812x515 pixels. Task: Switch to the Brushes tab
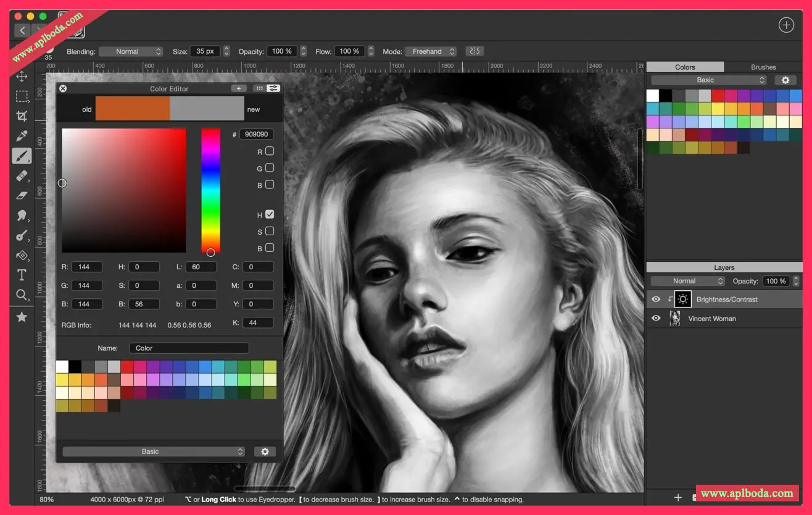pos(763,67)
